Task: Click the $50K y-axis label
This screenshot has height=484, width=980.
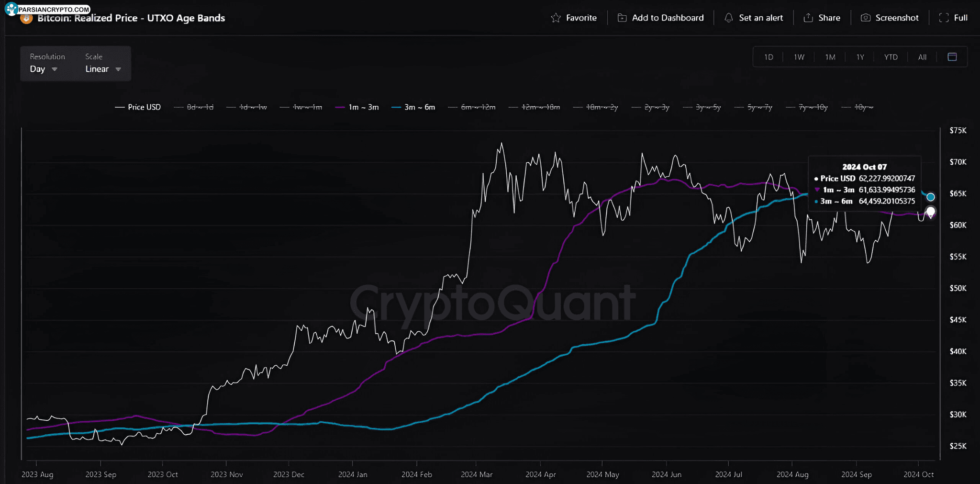Action: click(958, 288)
